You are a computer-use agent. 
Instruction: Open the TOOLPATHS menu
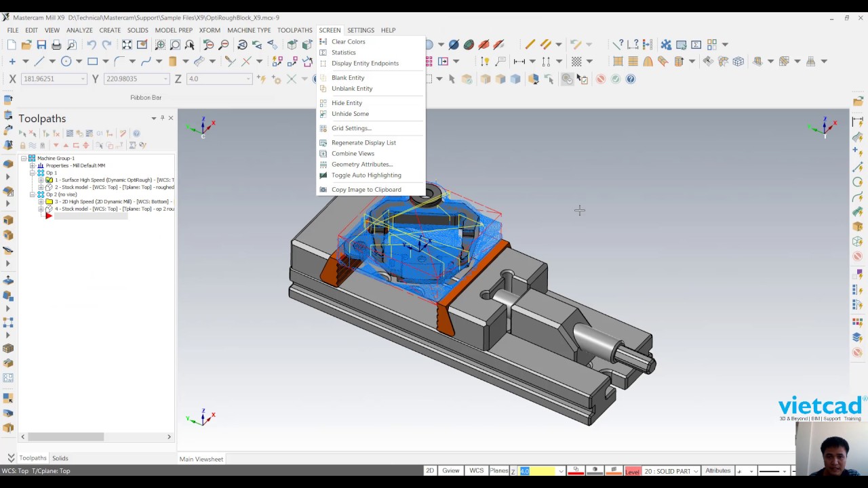(294, 30)
